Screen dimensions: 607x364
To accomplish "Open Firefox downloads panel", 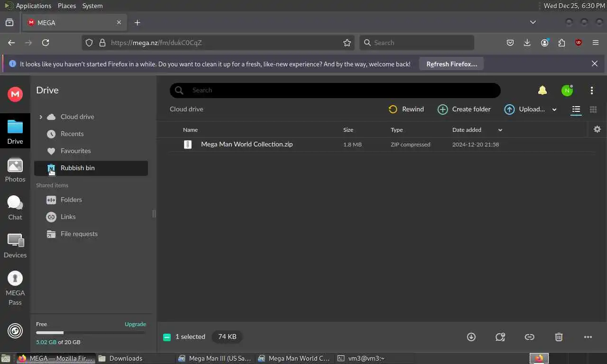I will pos(527,43).
